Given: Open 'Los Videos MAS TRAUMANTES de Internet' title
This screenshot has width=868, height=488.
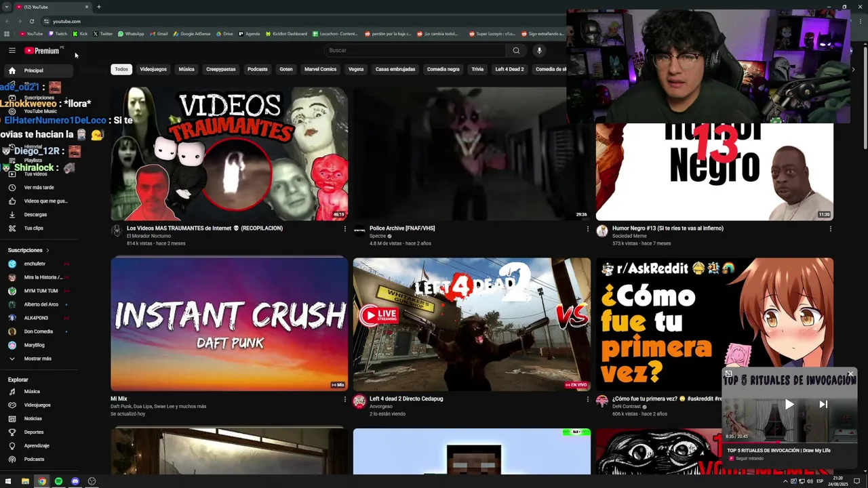Looking at the screenshot, I should (x=205, y=228).
